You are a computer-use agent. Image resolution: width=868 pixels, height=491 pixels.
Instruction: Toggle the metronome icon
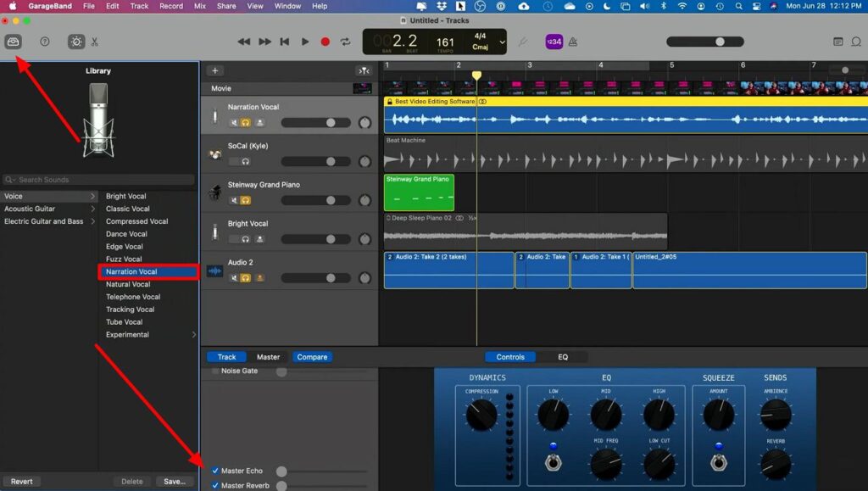pos(573,41)
